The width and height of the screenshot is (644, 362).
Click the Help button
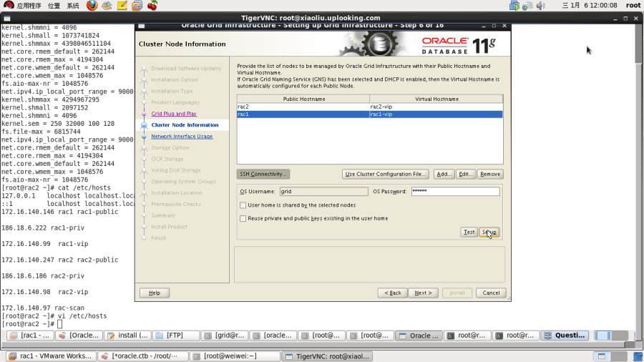tap(155, 293)
